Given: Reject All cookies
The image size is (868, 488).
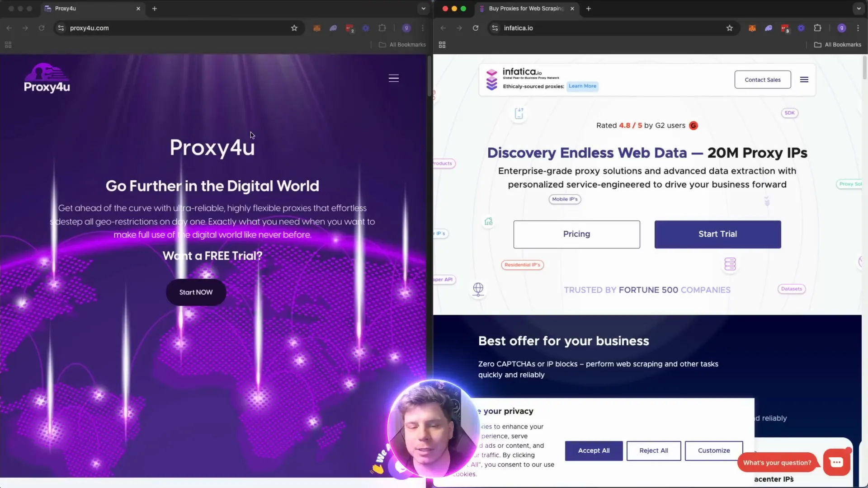Looking at the screenshot, I should tap(653, 450).
